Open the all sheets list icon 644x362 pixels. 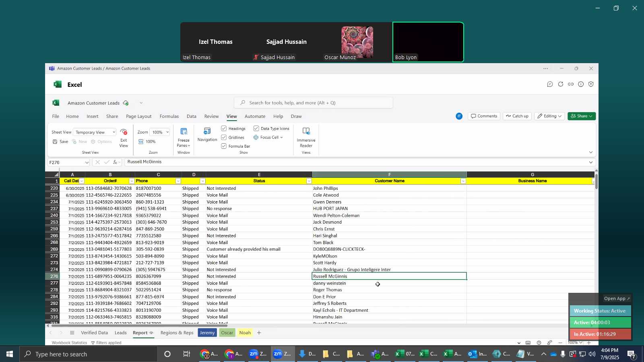coord(72,333)
